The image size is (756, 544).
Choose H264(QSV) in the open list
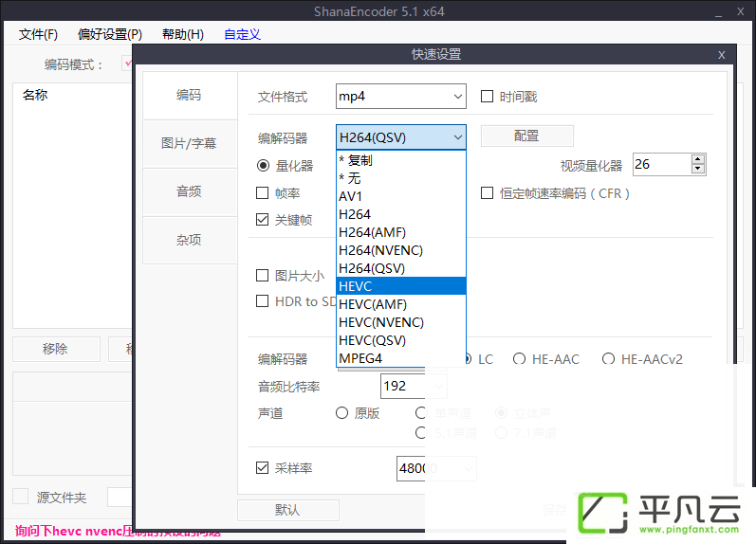click(400, 268)
